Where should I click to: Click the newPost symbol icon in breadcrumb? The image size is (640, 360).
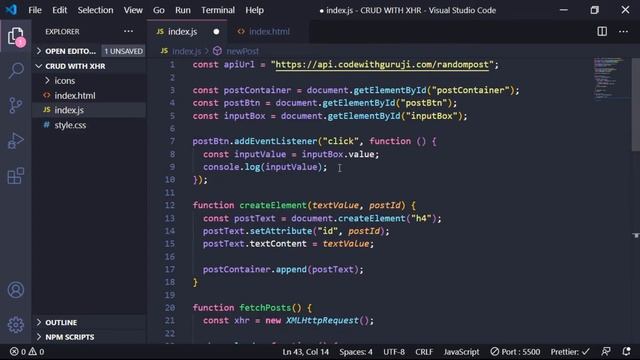[x=217, y=51]
